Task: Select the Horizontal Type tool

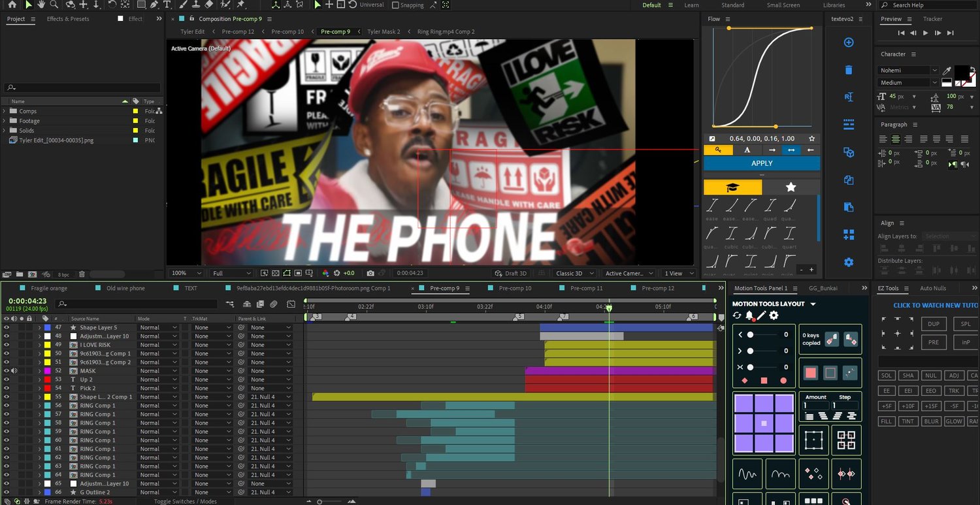Action: pyautogui.click(x=167, y=5)
